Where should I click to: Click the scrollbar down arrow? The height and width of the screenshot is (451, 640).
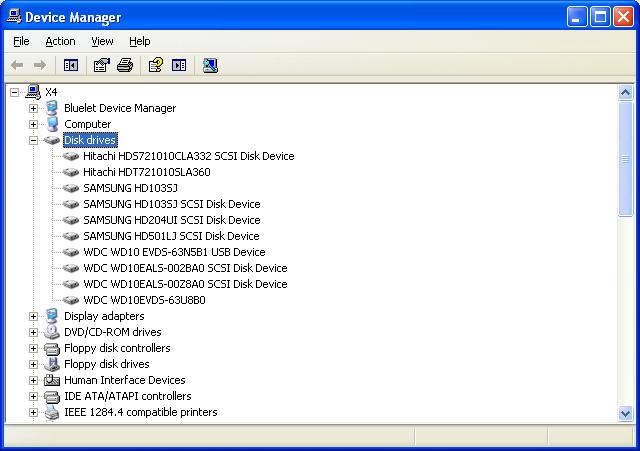[625, 413]
